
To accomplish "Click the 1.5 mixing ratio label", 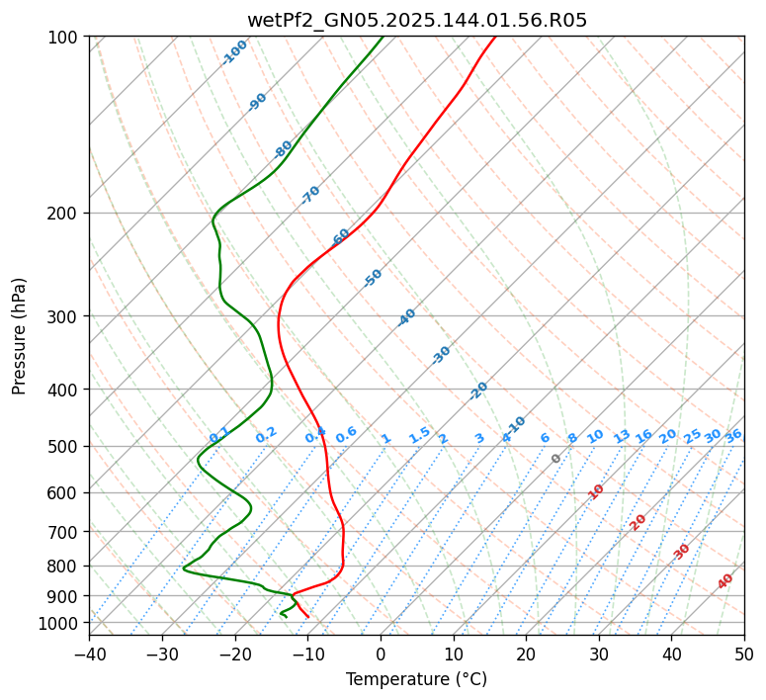I will coord(419,435).
